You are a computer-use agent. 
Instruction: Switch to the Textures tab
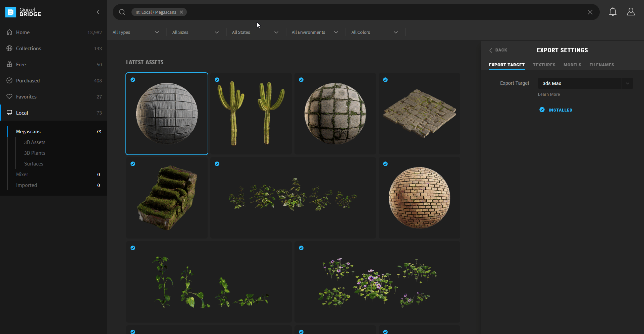544,65
